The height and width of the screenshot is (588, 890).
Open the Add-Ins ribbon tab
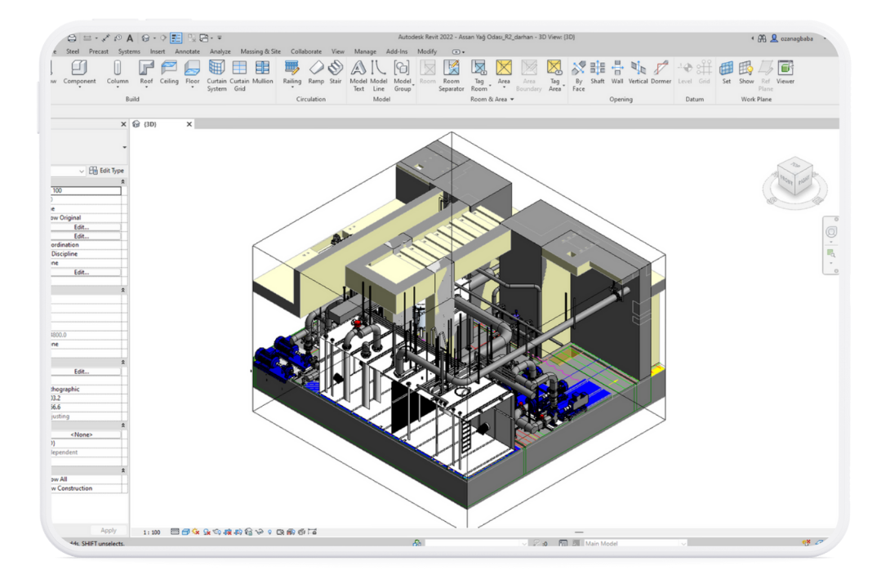click(x=397, y=51)
